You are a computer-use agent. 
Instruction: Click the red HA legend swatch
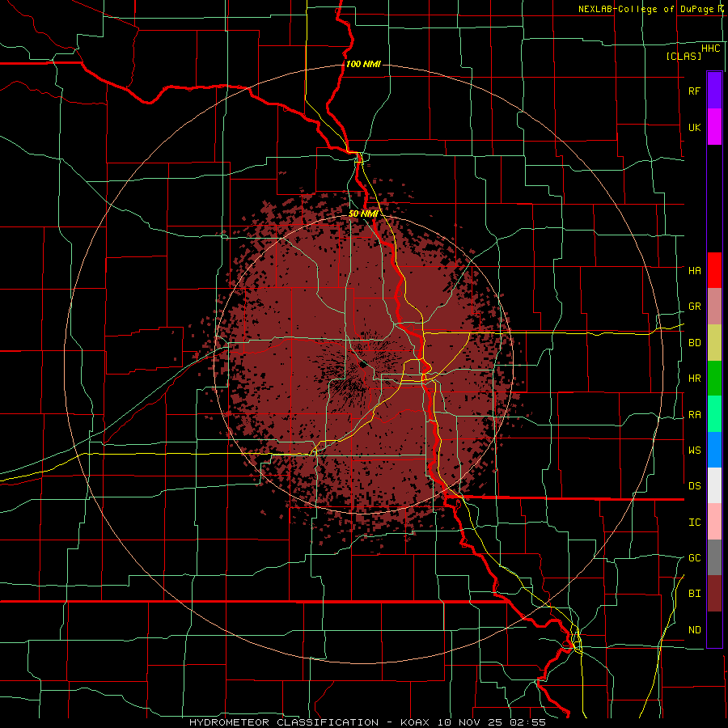(714, 270)
